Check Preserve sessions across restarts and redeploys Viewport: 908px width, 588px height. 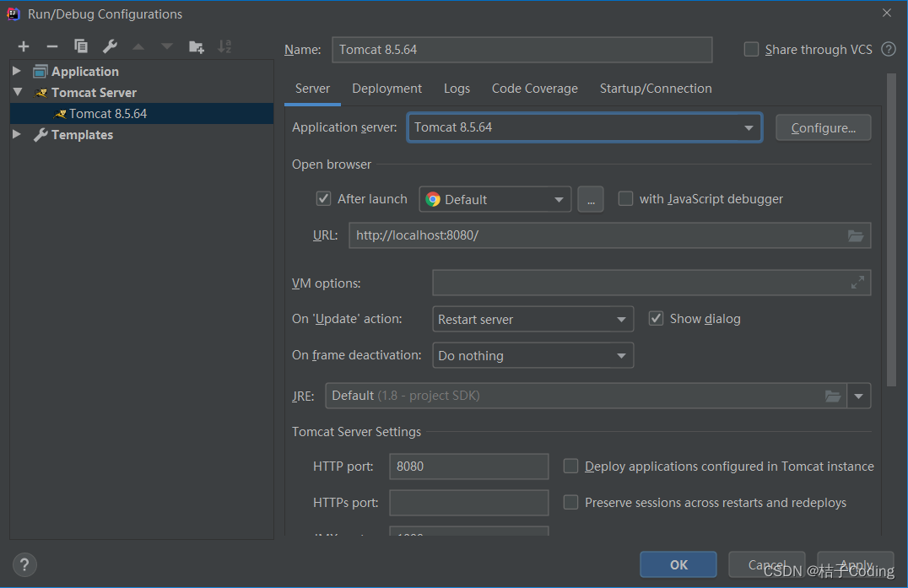(x=571, y=502)
